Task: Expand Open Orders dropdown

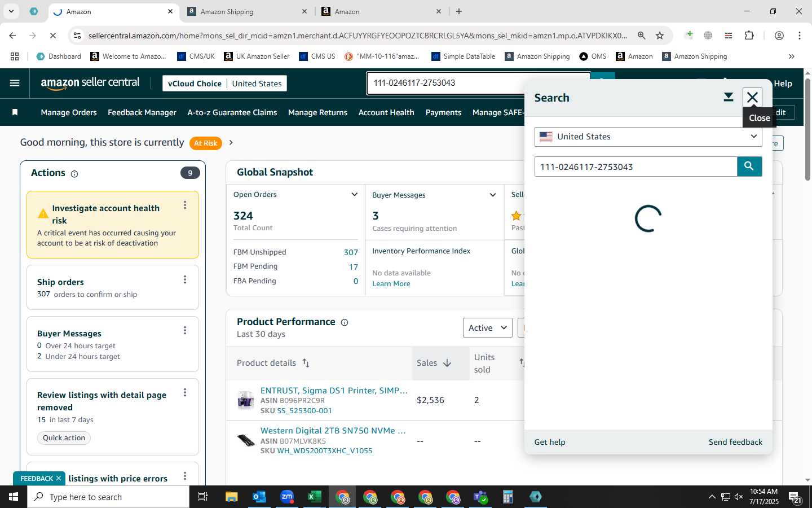Action: tap(354, 195)
